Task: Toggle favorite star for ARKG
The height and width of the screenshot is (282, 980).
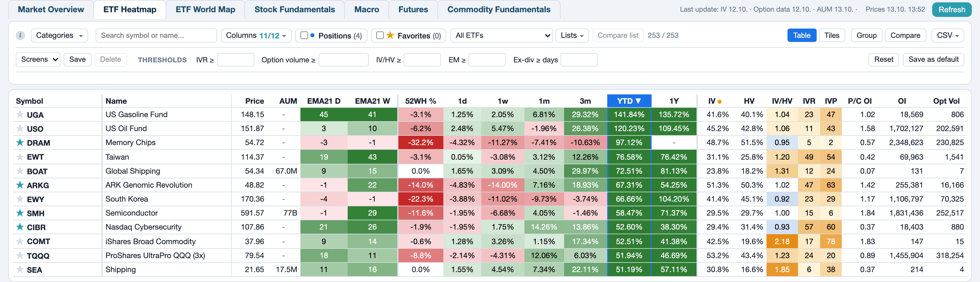Action: click(x=20, y=185)
